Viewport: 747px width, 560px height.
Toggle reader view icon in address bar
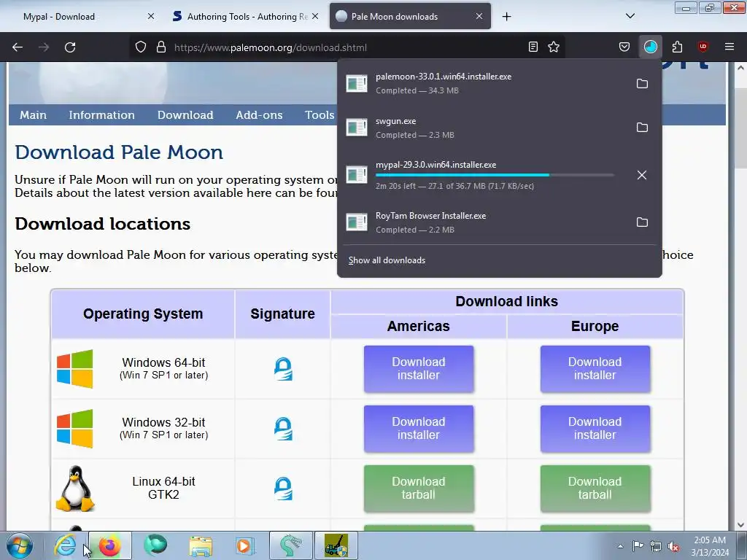(533, 47)
